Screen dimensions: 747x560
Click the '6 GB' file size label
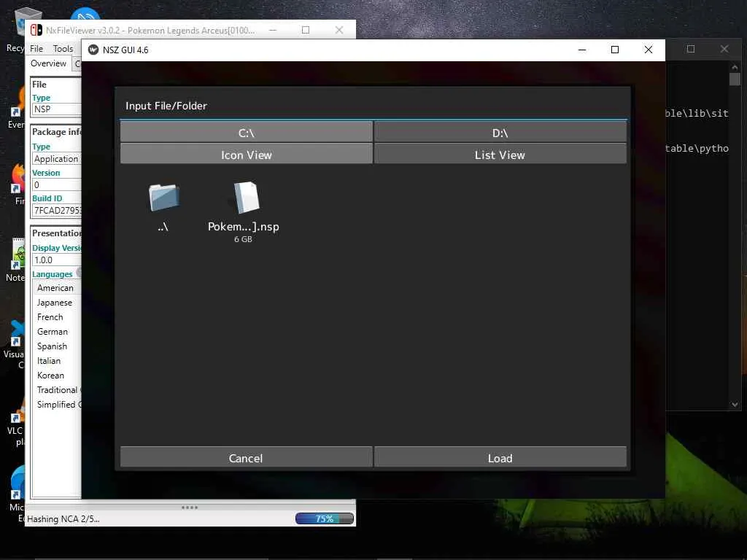[243, 239]
